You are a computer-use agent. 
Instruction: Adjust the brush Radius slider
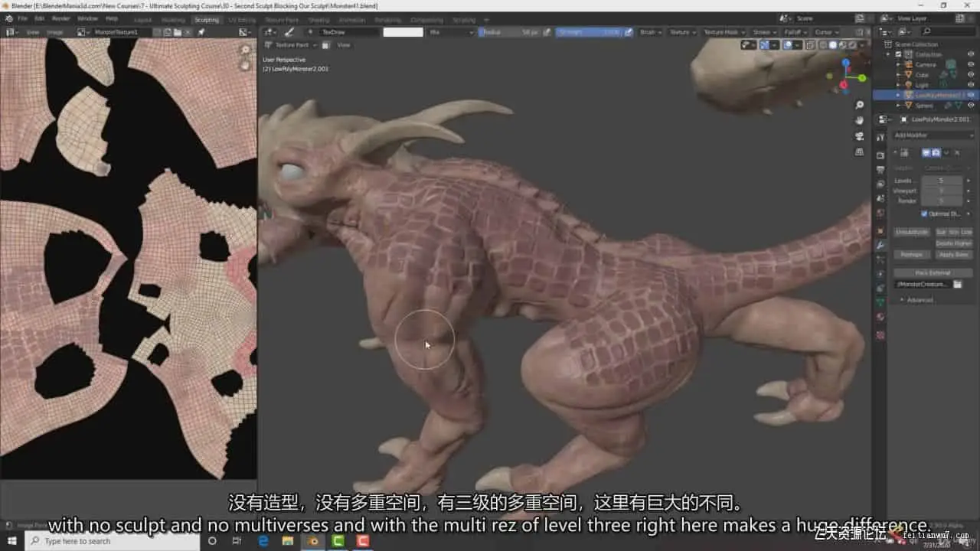coord(509,32)
